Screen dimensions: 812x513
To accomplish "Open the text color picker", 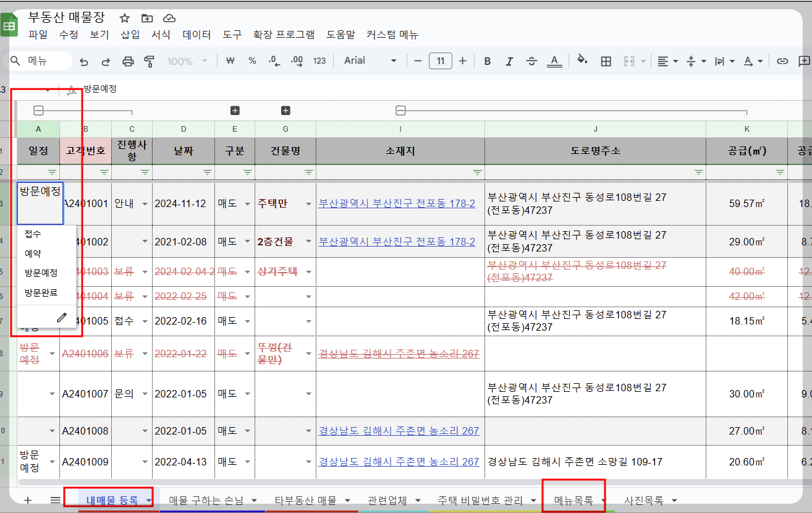I will click(555, 61).
